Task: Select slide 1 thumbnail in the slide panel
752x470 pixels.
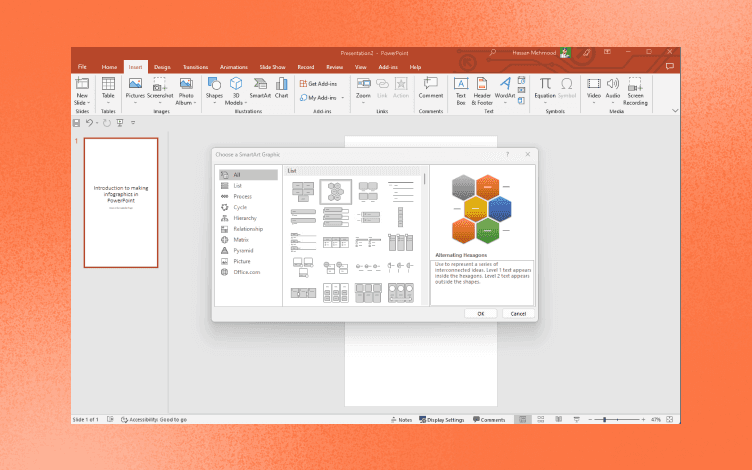Action: point(121,202)
